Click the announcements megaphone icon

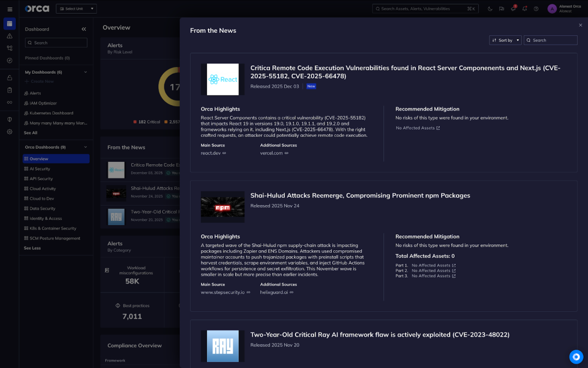pos(513,9)
